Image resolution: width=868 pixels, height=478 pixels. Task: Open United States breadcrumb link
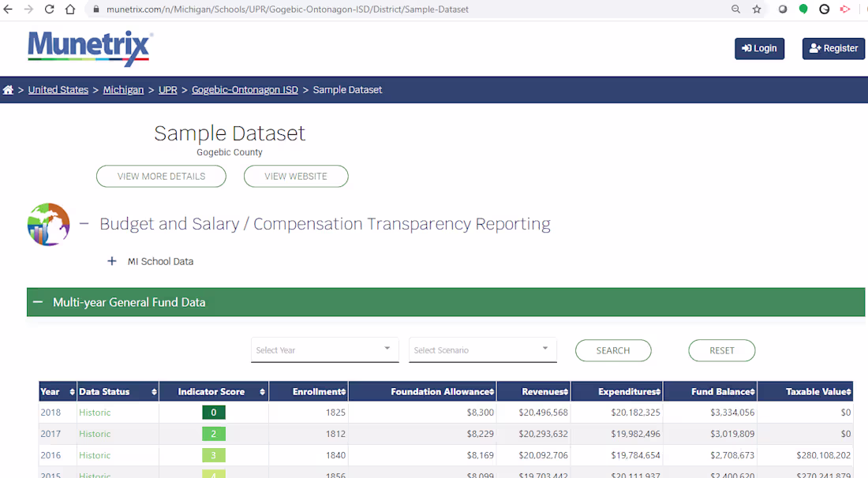[x=58, y=90]
